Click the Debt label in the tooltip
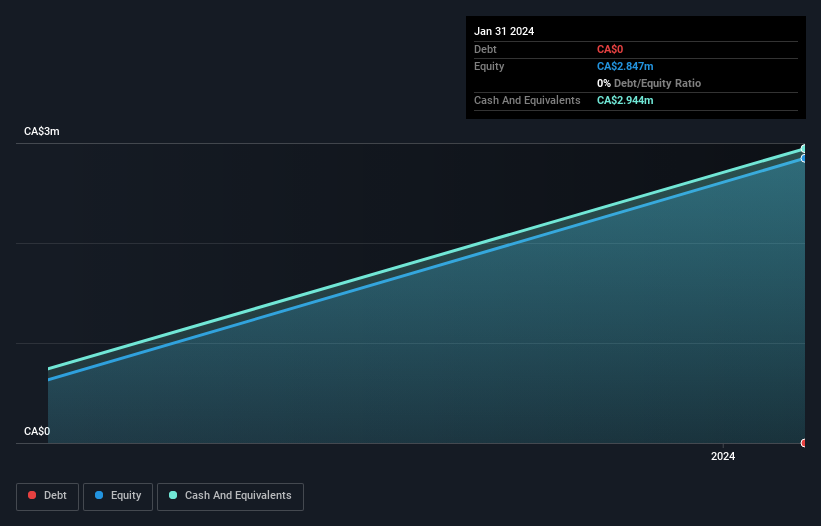 pos(485,49)
